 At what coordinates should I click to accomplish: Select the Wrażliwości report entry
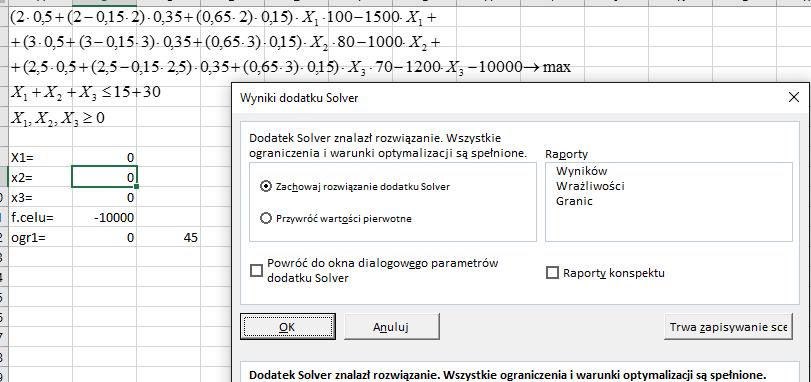coord(590,186)
